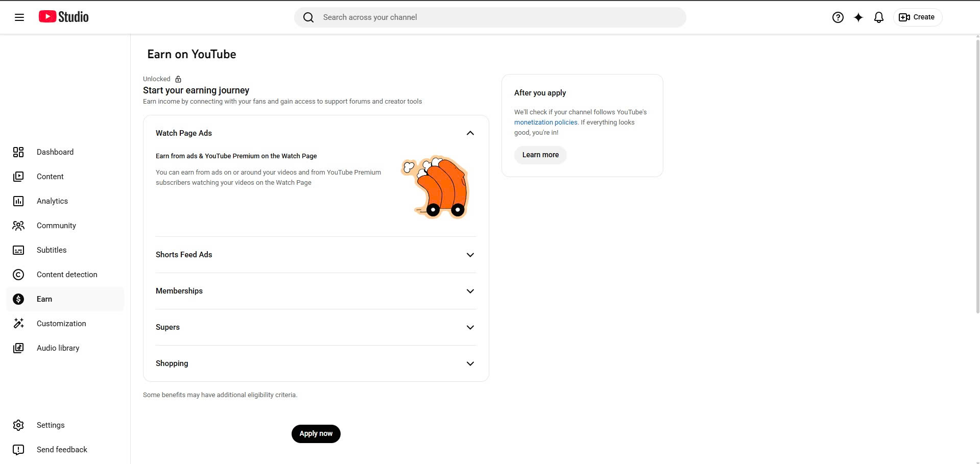Screen dimensions: 980x464
Task: Click the Learn more button
Action: pyautogui.click(x=540, y=155)
